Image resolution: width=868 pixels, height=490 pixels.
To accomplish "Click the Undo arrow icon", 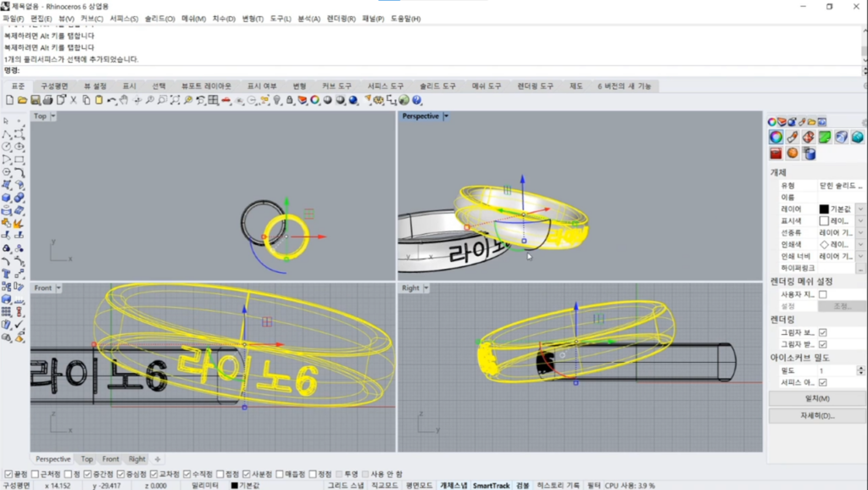I will point(111,100).
